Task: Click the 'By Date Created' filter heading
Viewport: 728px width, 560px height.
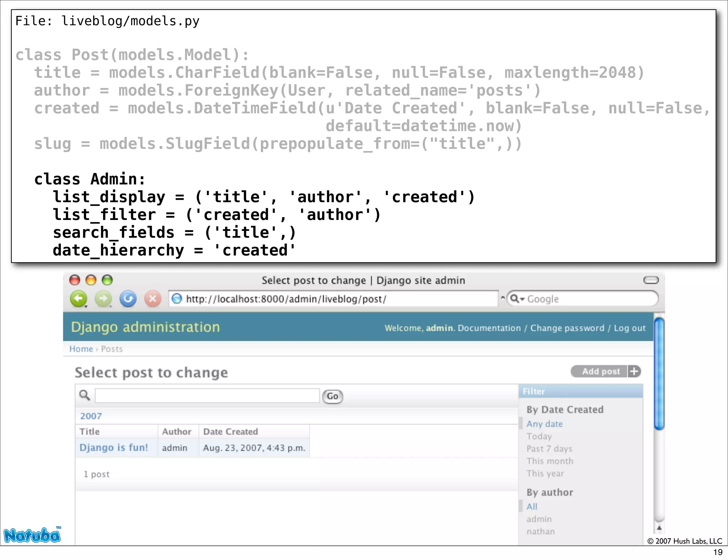Action: click(x=565, y=410)
